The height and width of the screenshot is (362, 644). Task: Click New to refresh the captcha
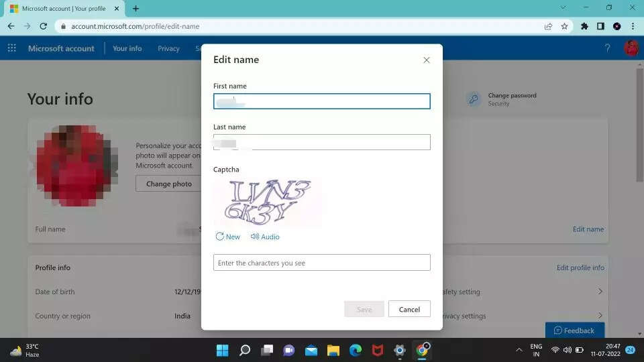click(228, 237)
